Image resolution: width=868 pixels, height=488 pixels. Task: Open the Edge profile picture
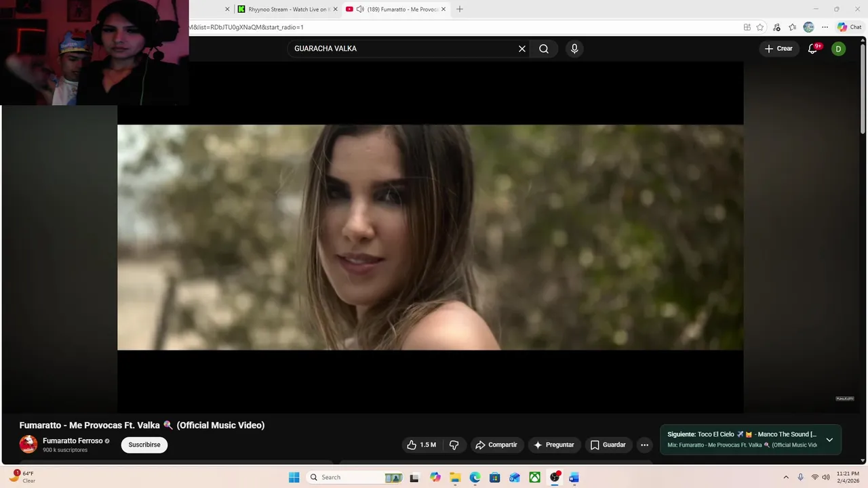click(x=808, y=27)
